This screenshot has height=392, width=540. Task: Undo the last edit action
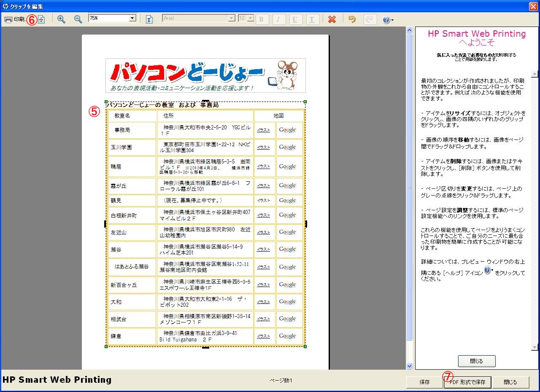tap(352, 19)
